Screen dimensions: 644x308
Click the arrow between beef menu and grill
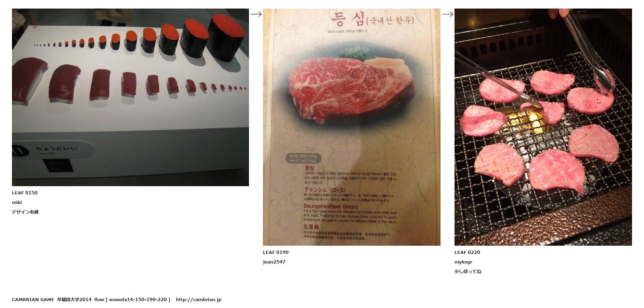pos(447,14)
